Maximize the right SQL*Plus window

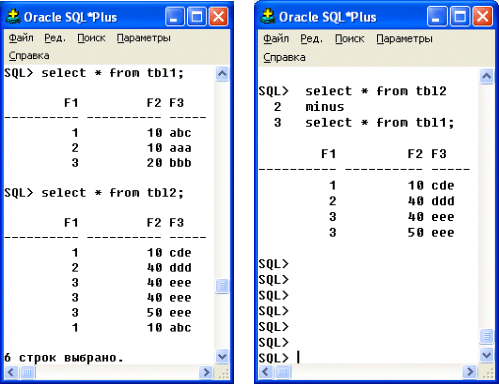[460, 17]
